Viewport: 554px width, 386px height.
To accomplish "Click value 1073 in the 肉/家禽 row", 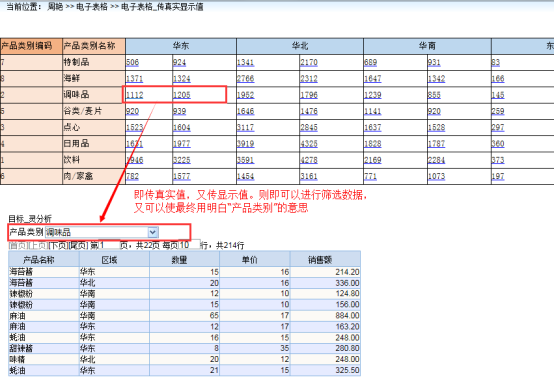I will 436,176.
